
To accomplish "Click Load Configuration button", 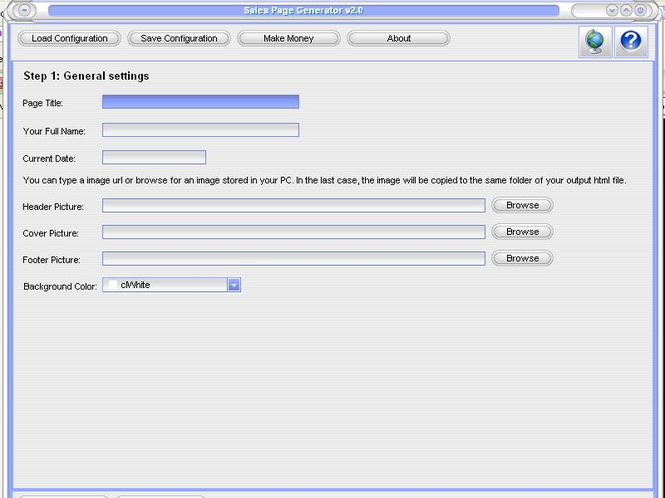I will (70, 38).
